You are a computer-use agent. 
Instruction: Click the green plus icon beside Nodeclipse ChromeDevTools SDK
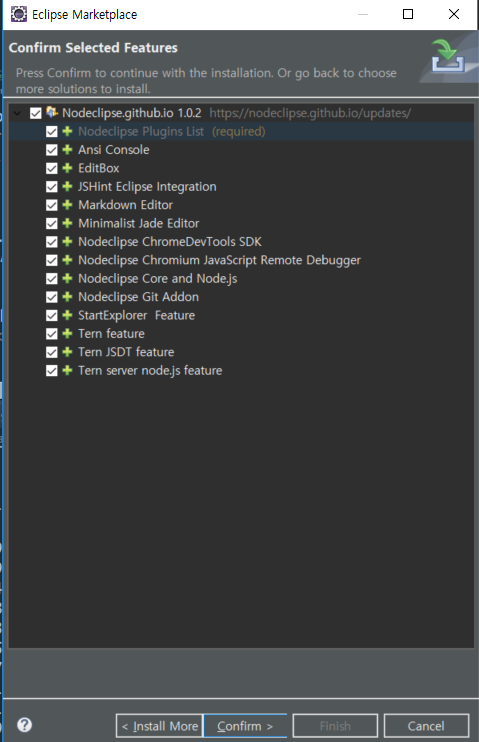pyautogui.click(x=67, y=242)
